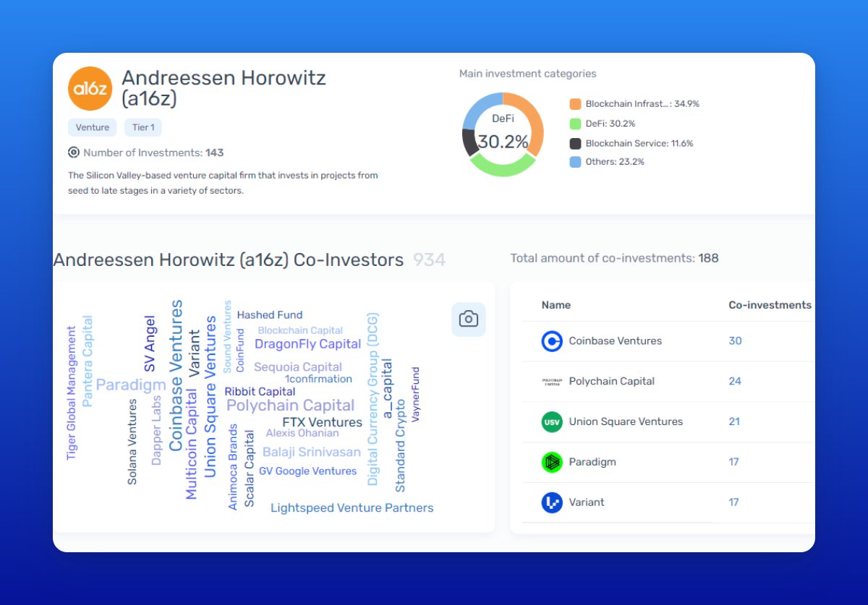Click the green Paradigm logo icon
The height and width of the screenshot is (605, 868).
552,462
